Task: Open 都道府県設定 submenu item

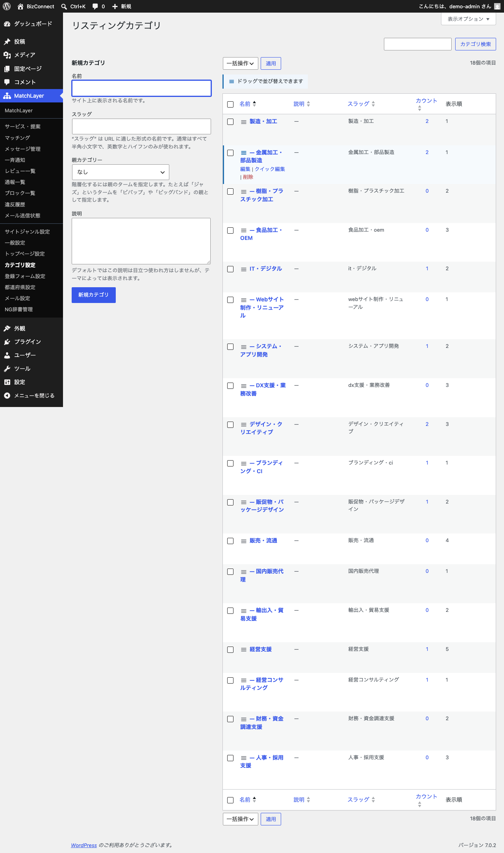Action: click(x=20, y=287)
